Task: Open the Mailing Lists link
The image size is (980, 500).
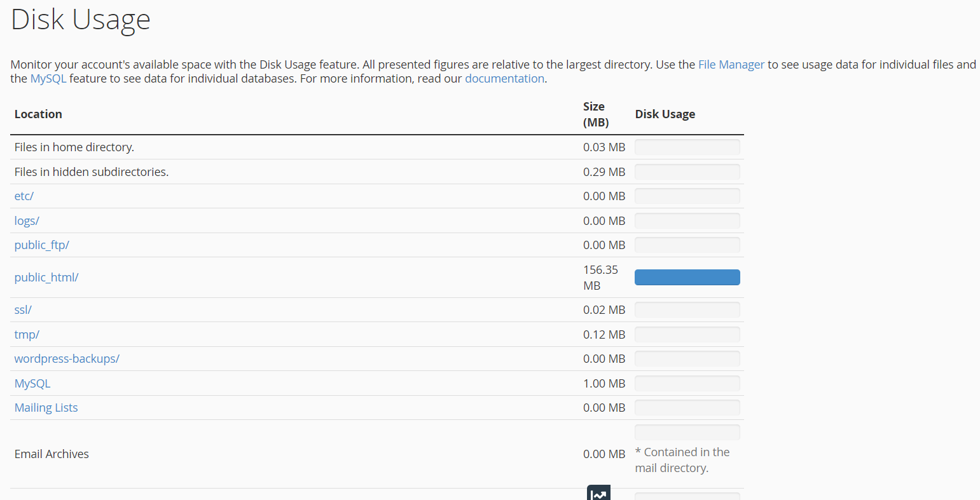Action: (46, 407)
